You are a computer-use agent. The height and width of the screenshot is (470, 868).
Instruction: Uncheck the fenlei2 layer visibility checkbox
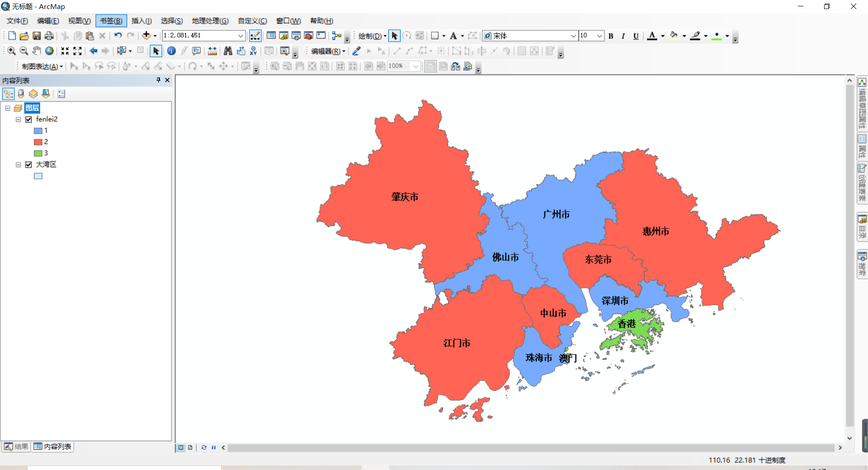[x=28, y=119]
